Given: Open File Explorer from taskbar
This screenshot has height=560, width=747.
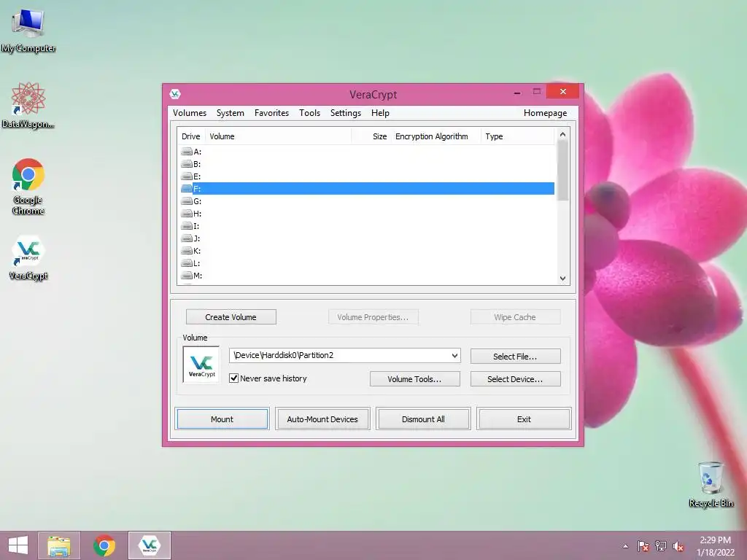Looking at the screenshot, I should [59, 545].
